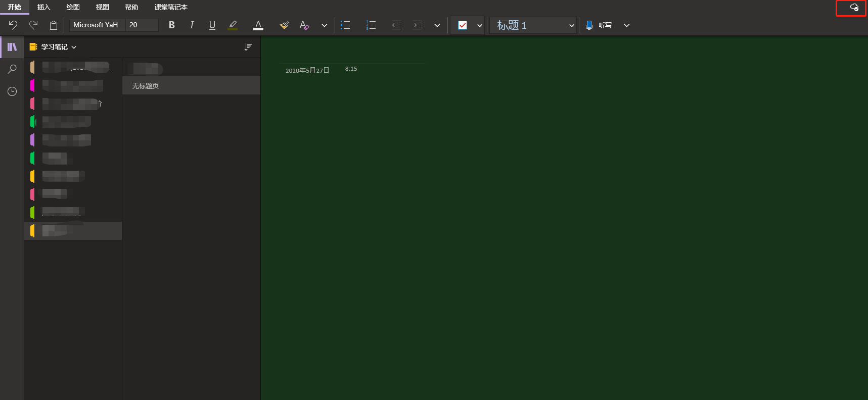This screenshot has height=400, width=868.
Task: Switch to the 课堂笔记本 tab
Action: (171, 7)
